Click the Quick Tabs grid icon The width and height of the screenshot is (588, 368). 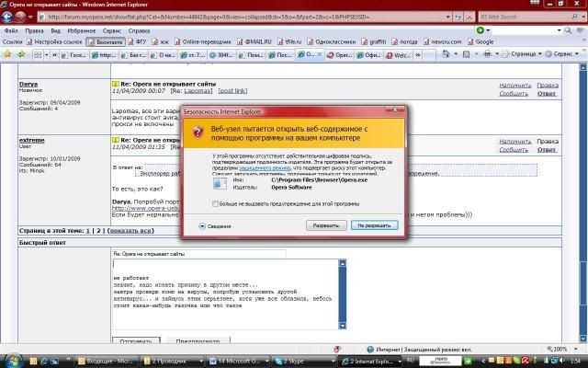[38, 55]
